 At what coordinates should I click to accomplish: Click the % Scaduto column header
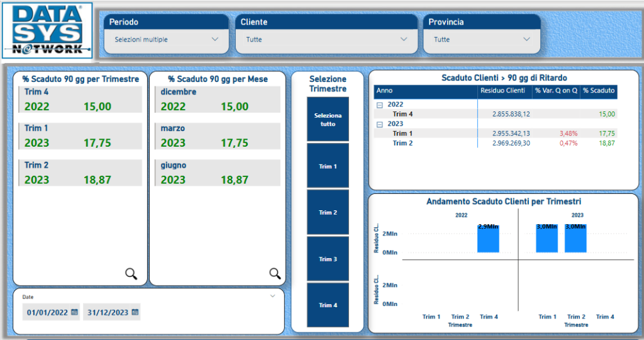point(598,91)
